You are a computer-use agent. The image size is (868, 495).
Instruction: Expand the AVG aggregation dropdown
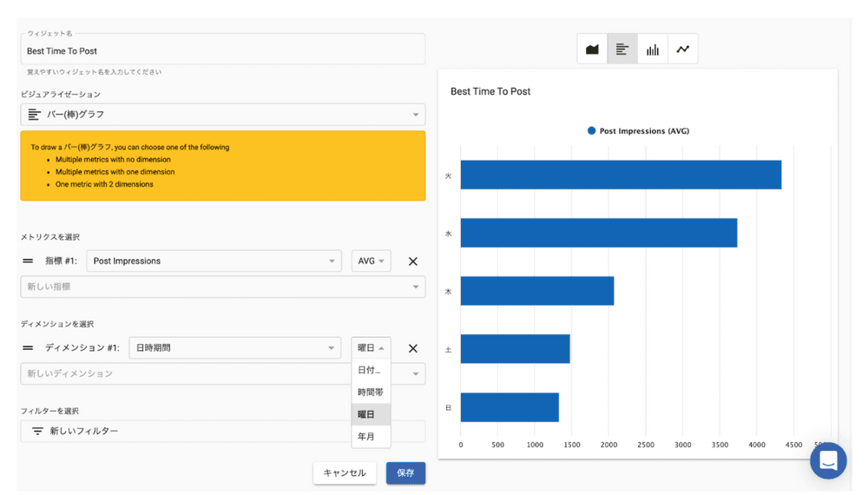point(371,261)
